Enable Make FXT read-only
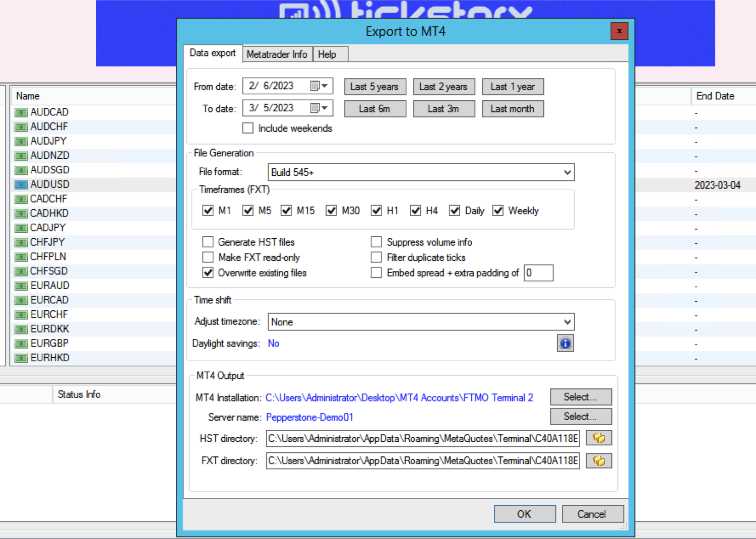 pos(208,257)
